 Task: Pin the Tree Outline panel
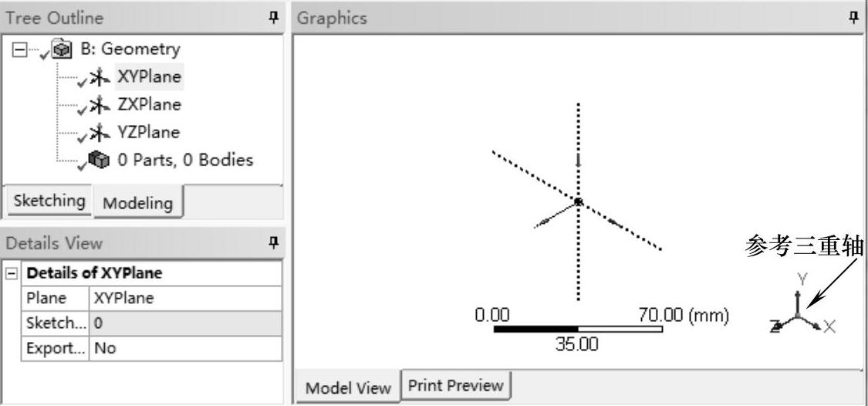point(272,18)
